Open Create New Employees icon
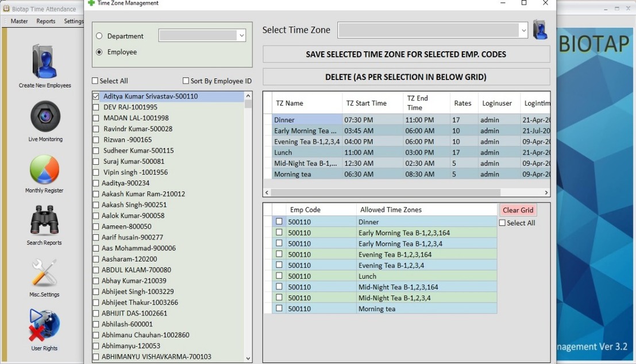 coord(45,61)
